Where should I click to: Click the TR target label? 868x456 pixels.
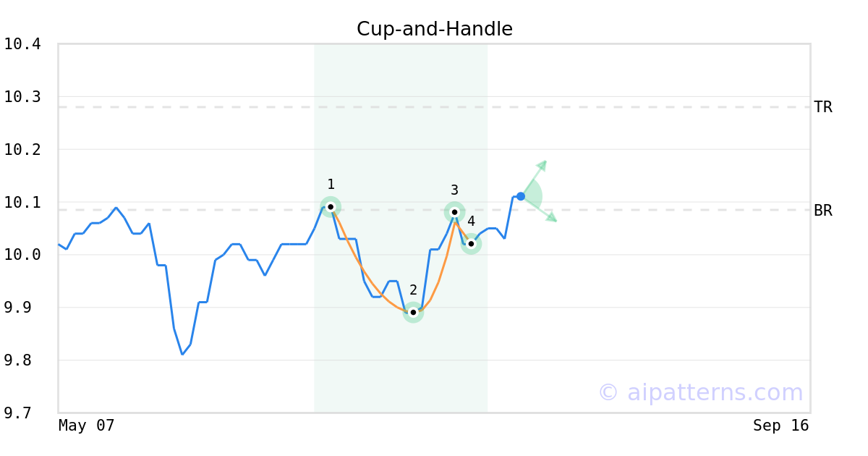pos(823,107)
